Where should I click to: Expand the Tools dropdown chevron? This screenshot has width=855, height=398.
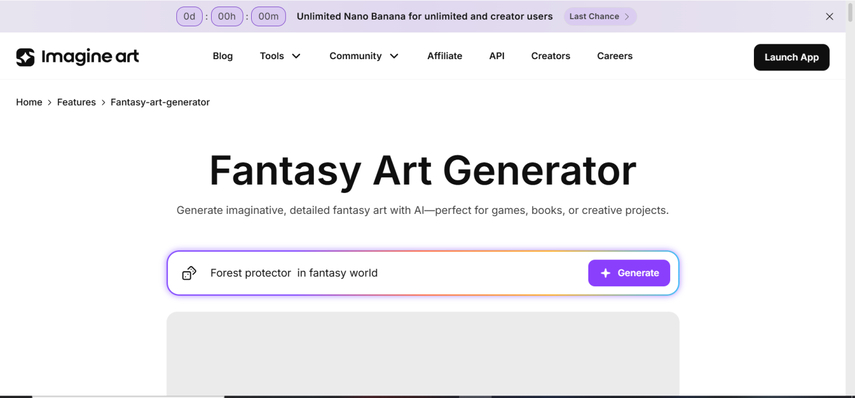(296, 56)
